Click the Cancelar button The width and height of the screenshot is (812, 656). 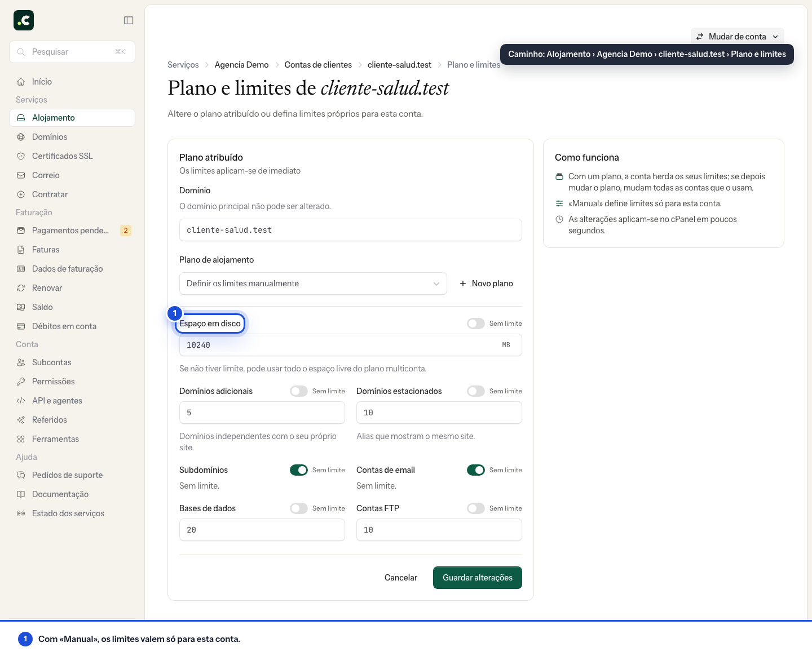point(401,578)
